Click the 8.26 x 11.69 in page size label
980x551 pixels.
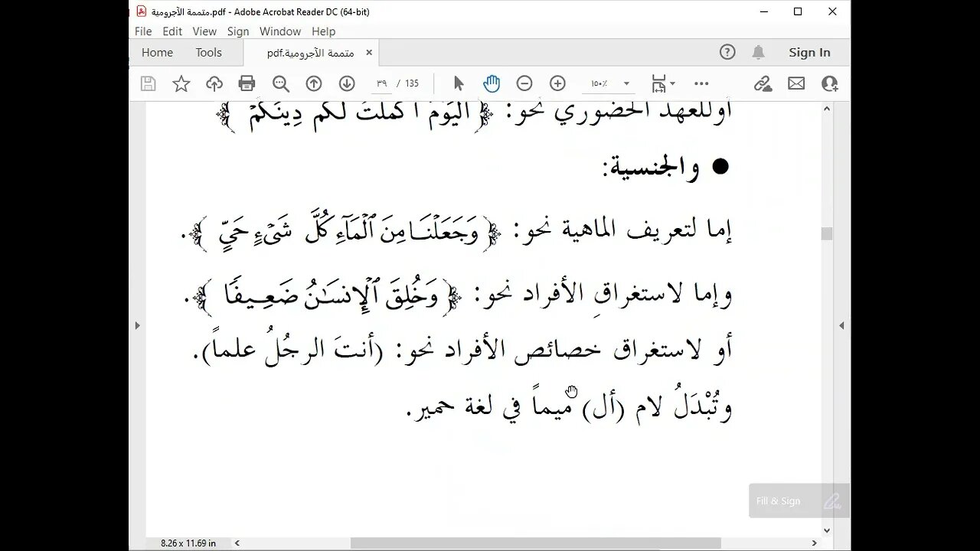(188, 543)
